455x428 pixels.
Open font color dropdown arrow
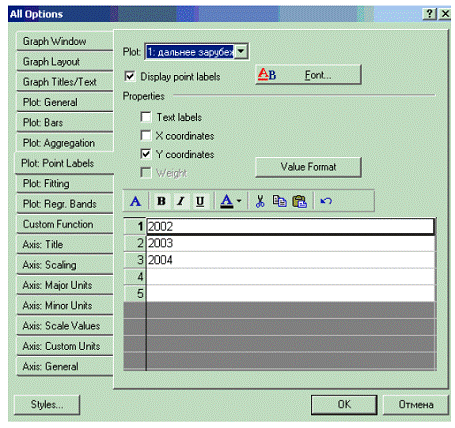tap(239, 201)
